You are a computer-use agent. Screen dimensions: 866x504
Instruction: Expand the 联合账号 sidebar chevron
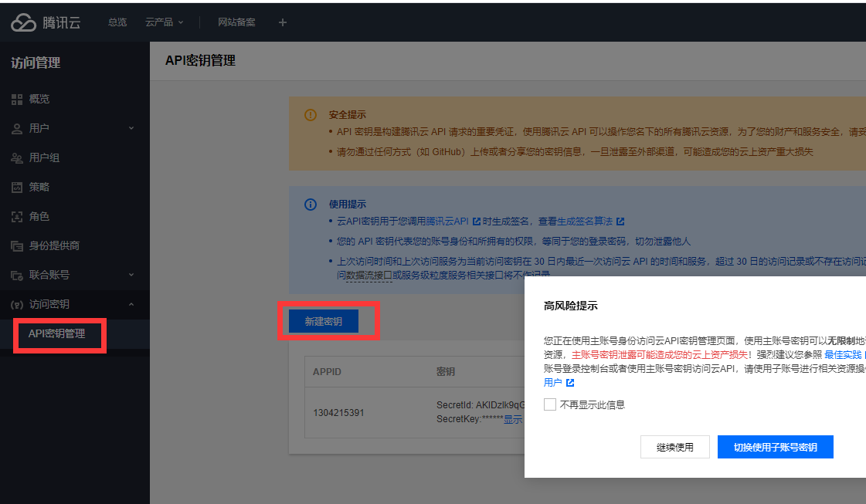click(131, 274)
